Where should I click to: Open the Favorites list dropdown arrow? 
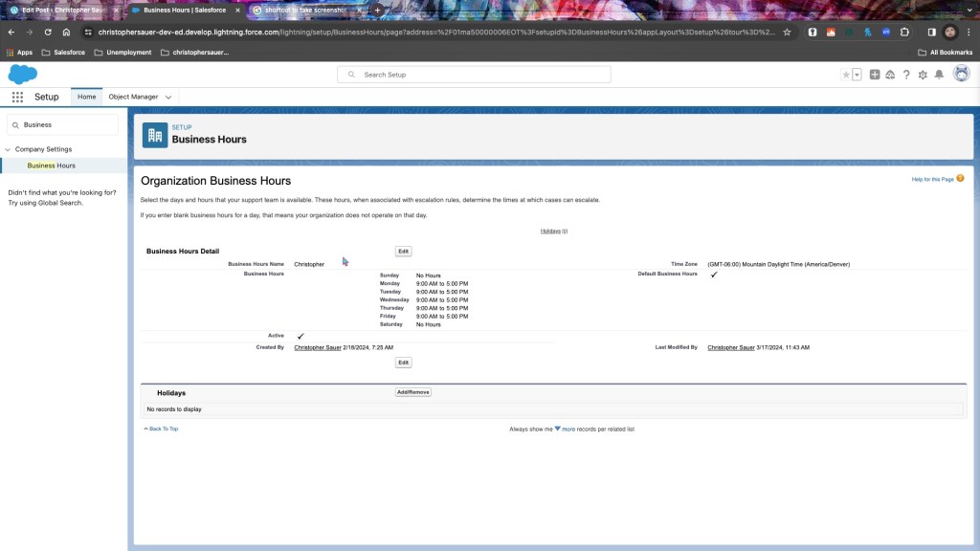pyautogui.click(x=857, y=75)
